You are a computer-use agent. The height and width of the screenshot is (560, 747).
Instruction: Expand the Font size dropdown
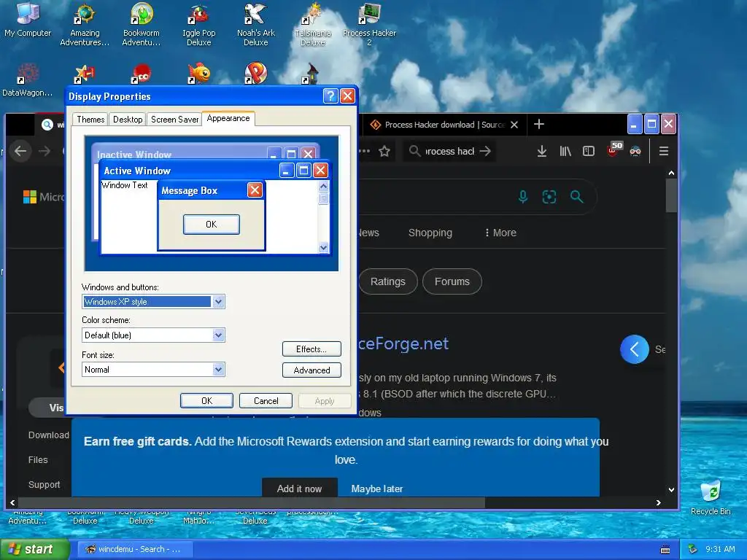[x=218, y=370]
